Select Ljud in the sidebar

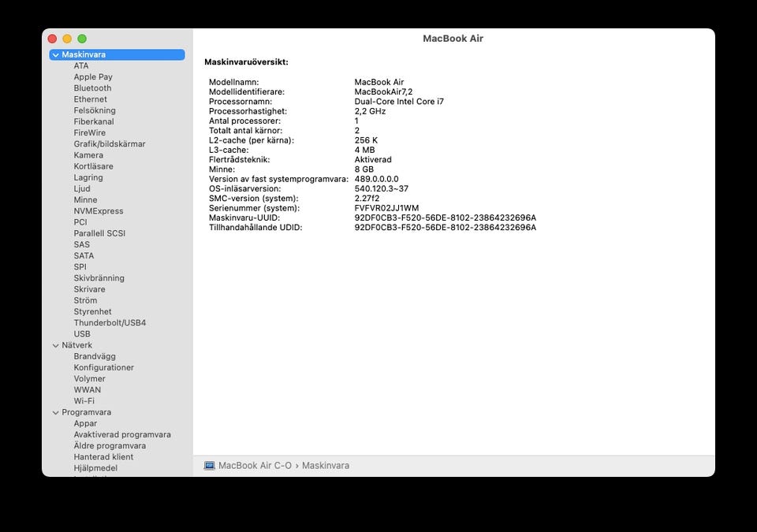[x=82, y=188]
